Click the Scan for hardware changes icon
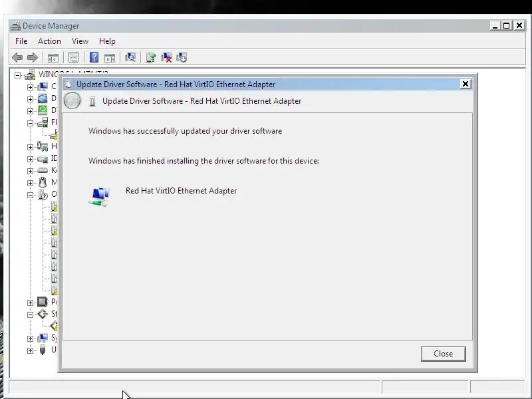Image resolution: width=532 pixels, height=399 pixels. point(130,57)
